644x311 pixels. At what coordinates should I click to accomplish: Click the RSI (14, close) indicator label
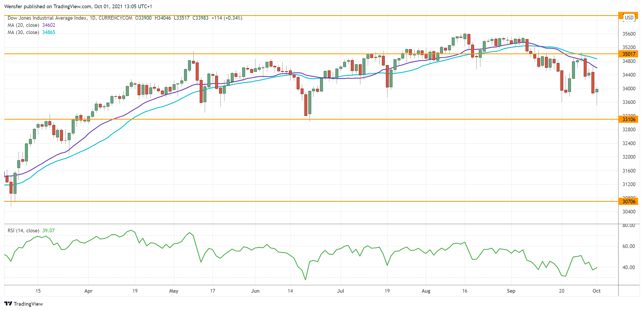coord(23,230)
